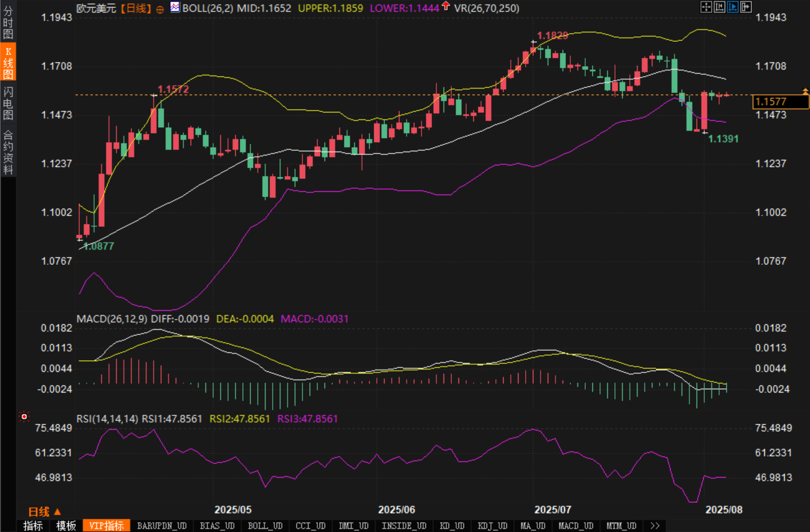This screenshot has width=810, height=532.
Task: Apply the BARUPDN_UD indicator
Action: [162, 526]
